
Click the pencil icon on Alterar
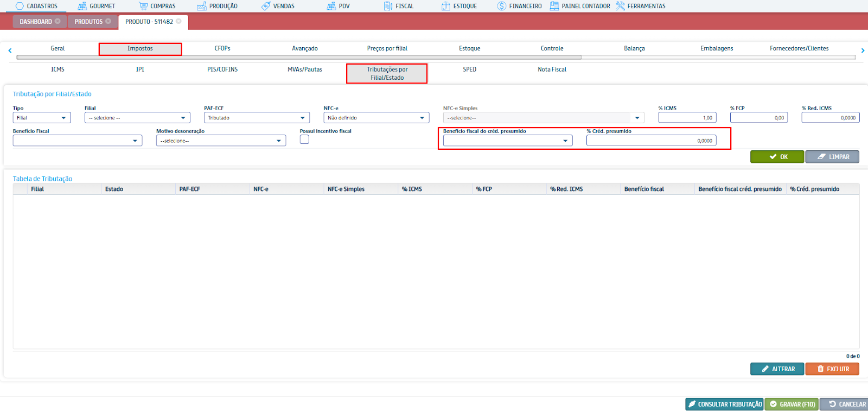(x=765, y=369)
